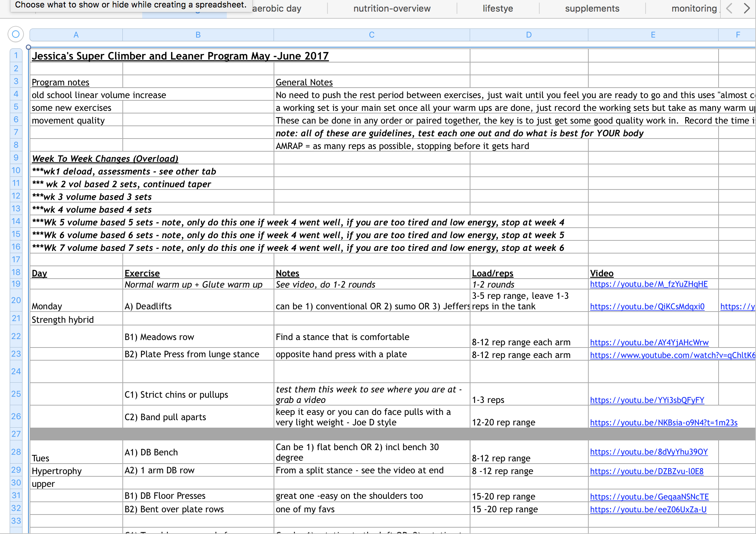Select the 'some new exercises' cell
The height and width of the screenshot is (534, 756).
tap(76, 107)
